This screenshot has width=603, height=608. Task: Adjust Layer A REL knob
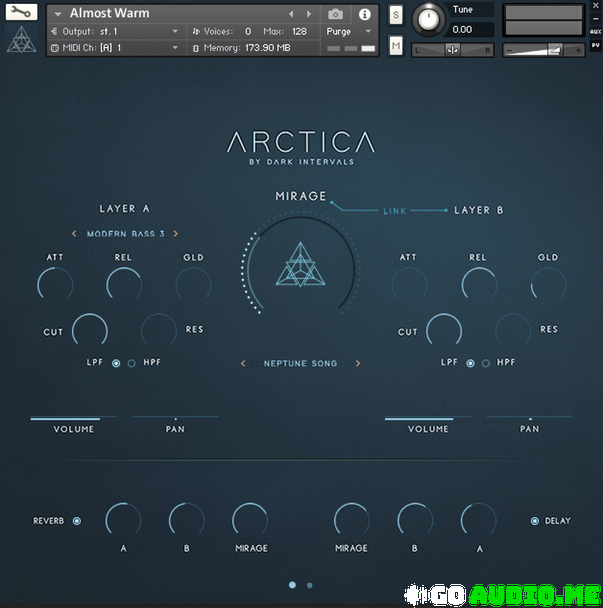click(x=124, y=285)
